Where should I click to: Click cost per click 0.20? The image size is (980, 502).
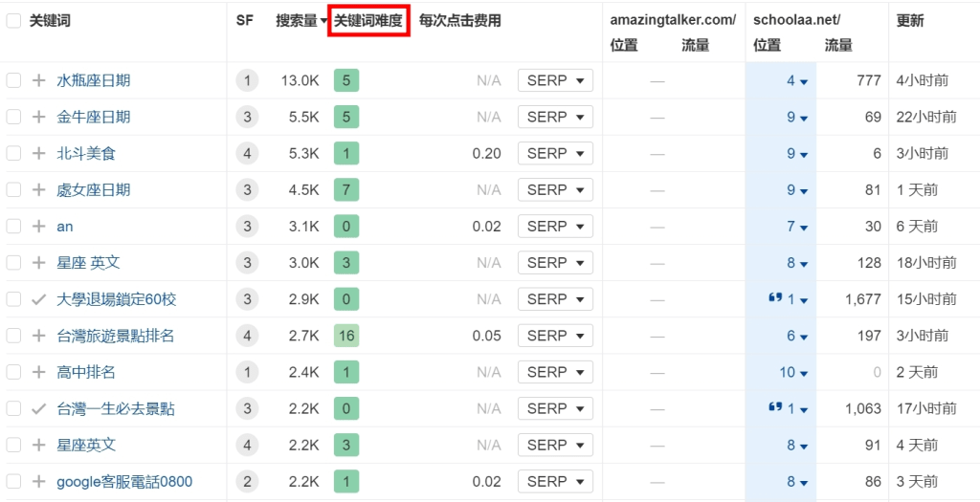pos(487,154)
